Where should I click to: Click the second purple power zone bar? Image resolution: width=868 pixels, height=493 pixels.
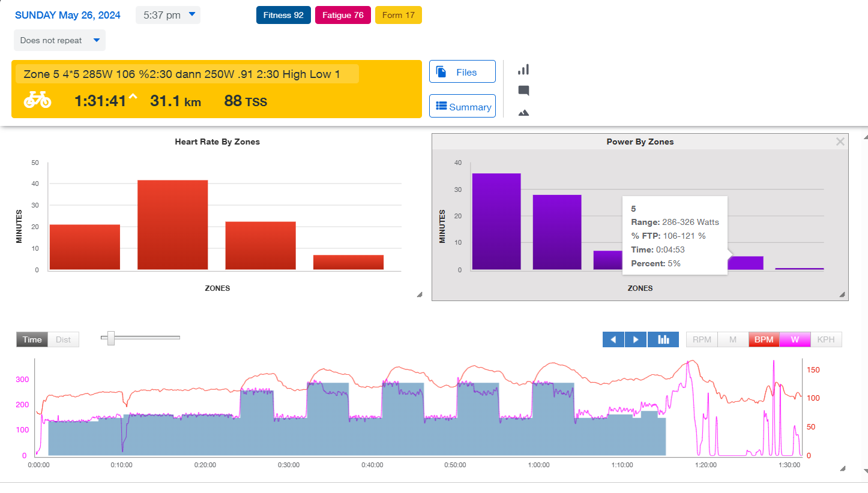click(557, 232)
